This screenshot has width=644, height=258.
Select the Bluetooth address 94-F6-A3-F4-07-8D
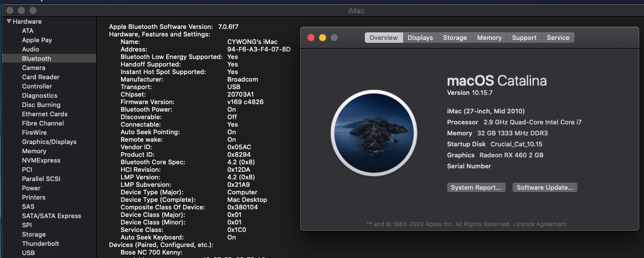(x=259, y=49)
